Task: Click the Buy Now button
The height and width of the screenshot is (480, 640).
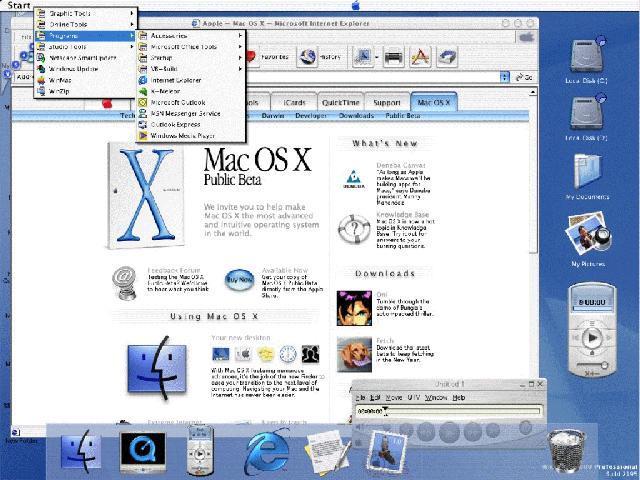Action: click(x=239, y=280)
